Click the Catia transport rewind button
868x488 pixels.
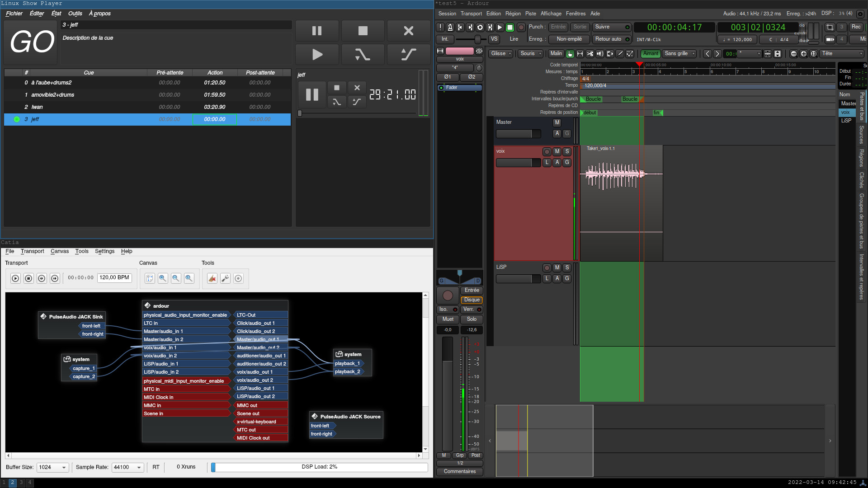(42, 278)
